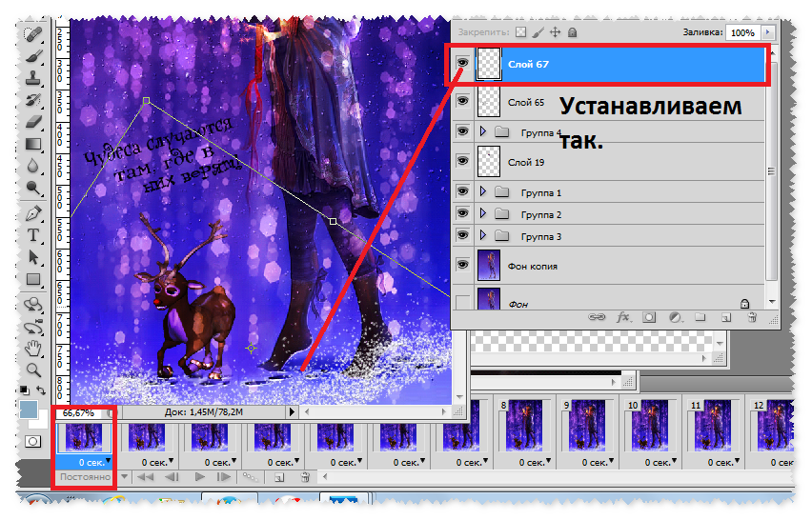Go to first animation frame

point(146,476)
